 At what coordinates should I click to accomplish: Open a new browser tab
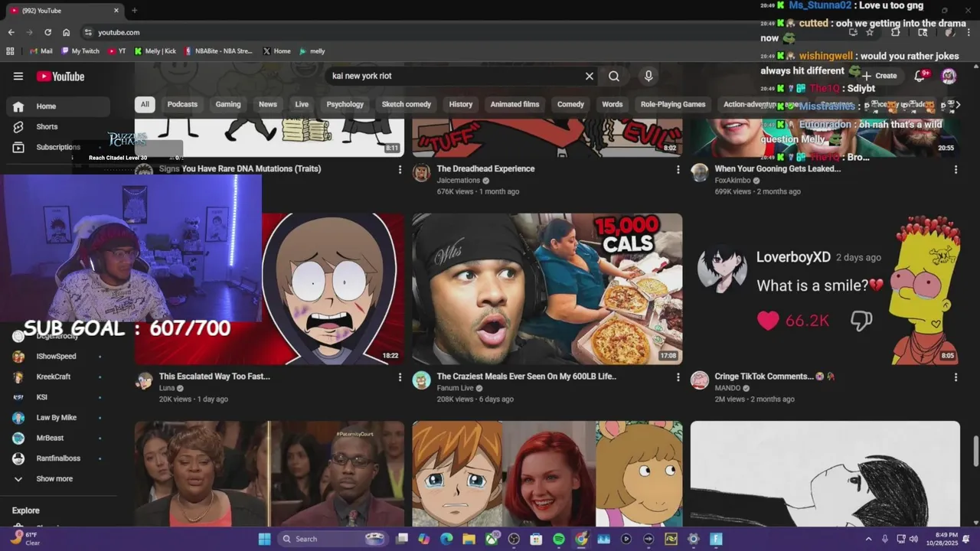click(x=134, y=11)
